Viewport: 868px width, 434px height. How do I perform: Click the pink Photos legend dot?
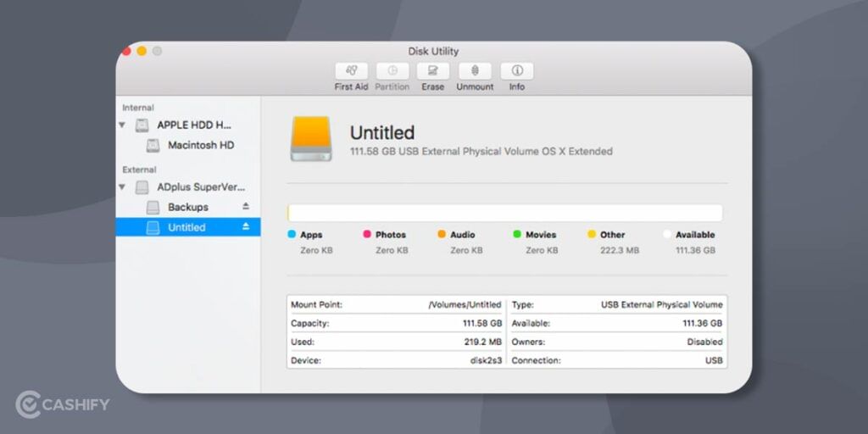pos(367,234)
